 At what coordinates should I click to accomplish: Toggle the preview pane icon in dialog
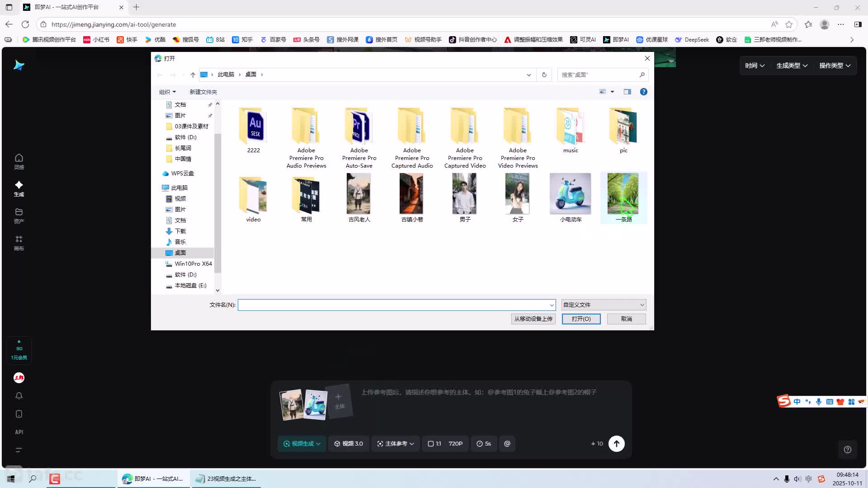pos(627,92)
